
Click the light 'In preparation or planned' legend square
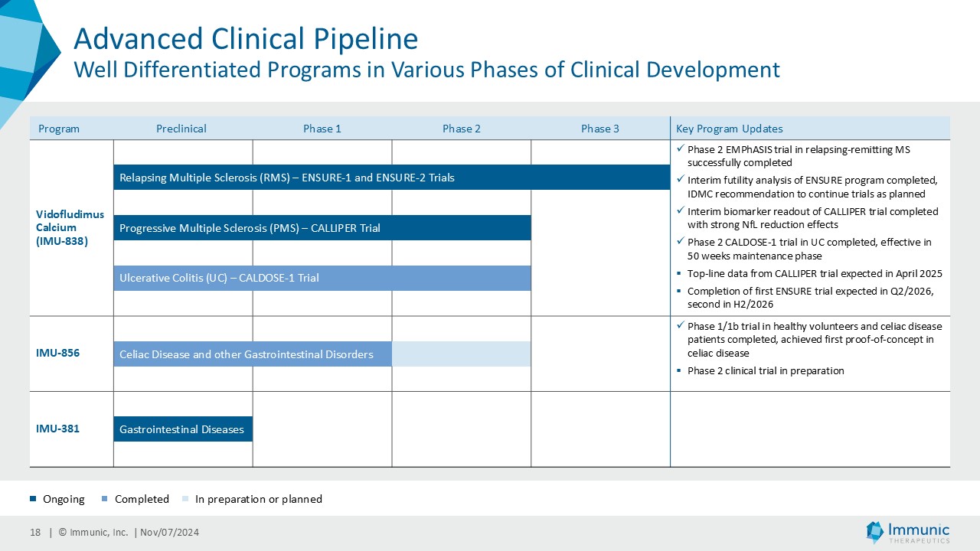point(185,499)
